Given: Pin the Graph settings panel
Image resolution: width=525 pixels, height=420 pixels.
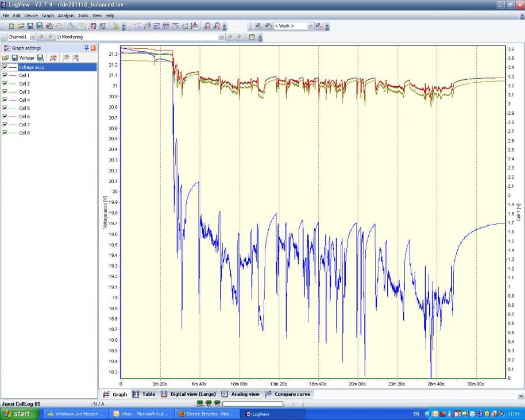Looking at the screenshot, I should tap(87, 48).
